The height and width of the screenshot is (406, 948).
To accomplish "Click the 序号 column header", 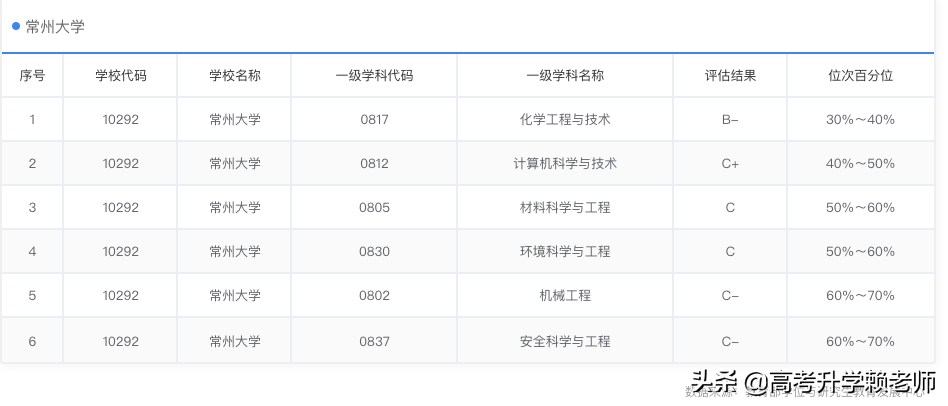I will click(x=32, y=75).
